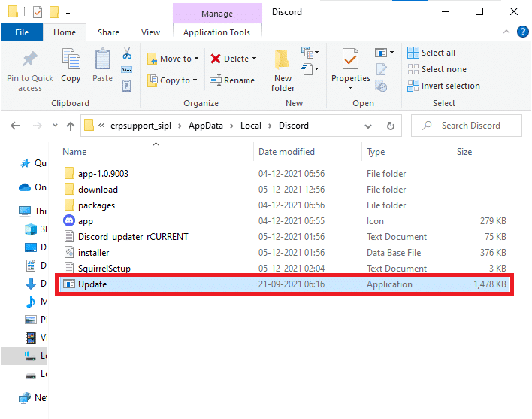
Task: Expand the address bar history dropdown
Action: 368,126
